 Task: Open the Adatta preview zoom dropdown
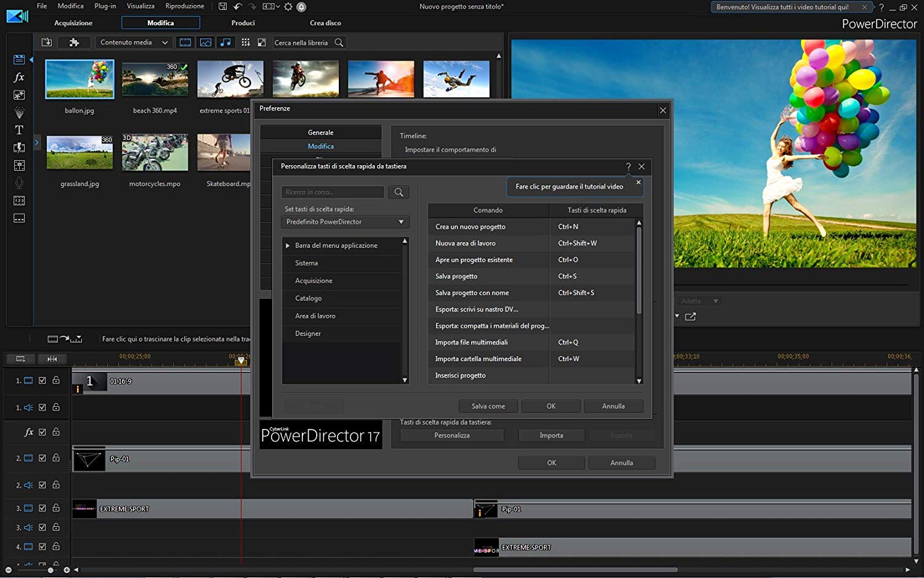point(699,301)
